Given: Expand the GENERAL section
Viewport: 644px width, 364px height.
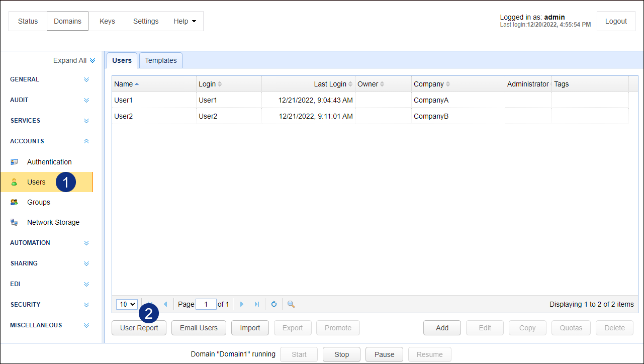Looking at the screenshot, I should click(x=86, y=79).
